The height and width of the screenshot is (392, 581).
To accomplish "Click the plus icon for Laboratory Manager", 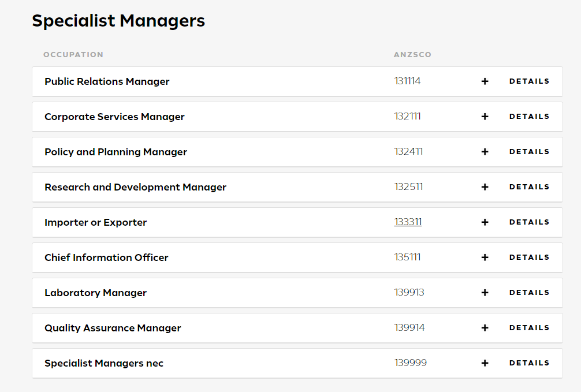I will (x=485, y=293).
